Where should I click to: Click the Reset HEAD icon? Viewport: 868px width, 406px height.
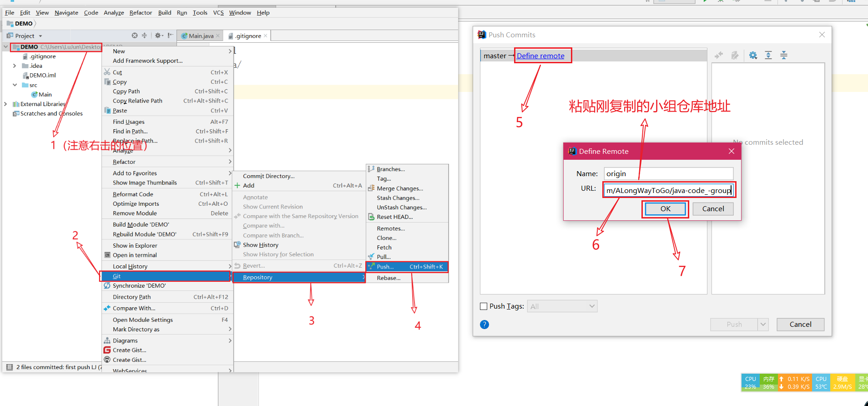[x=371, y=217]
